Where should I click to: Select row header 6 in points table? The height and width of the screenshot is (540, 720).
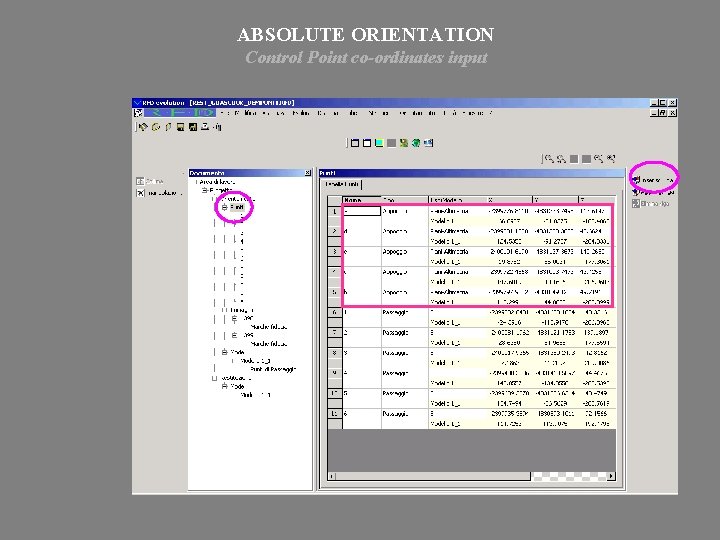pos(334,312)
